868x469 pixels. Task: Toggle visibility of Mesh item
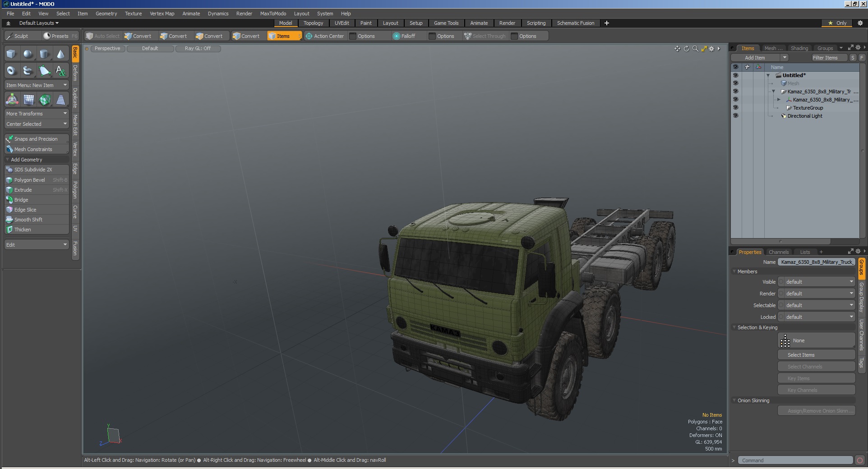[736, 83]
